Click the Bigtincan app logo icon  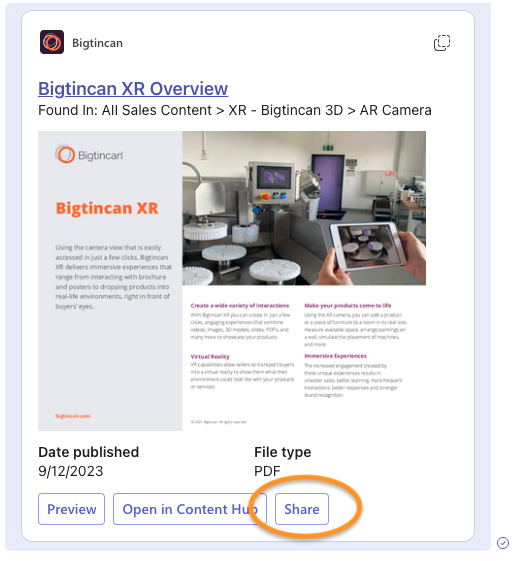[x=52, y=42]
